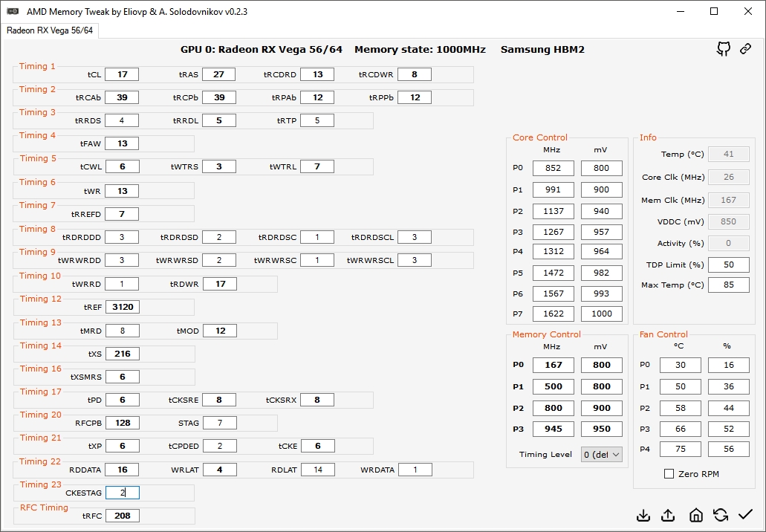Edit the tRRDL value
The width and height of the screenshot is (766, 532).
pos(219,120)
